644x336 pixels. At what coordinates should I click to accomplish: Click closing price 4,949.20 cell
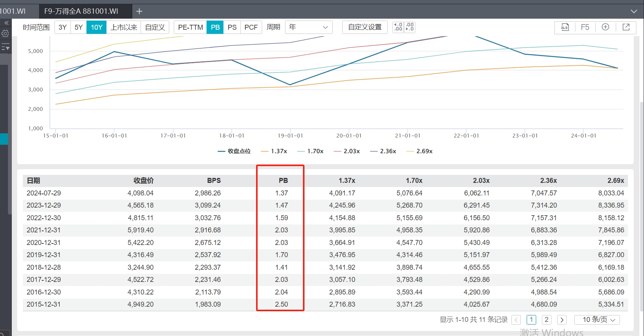(x=141, y=304)
